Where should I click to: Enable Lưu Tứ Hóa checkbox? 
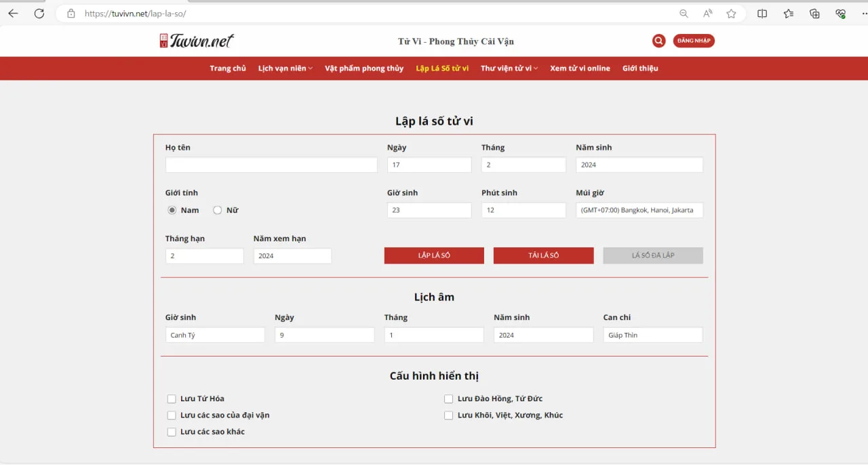point(172,399)
